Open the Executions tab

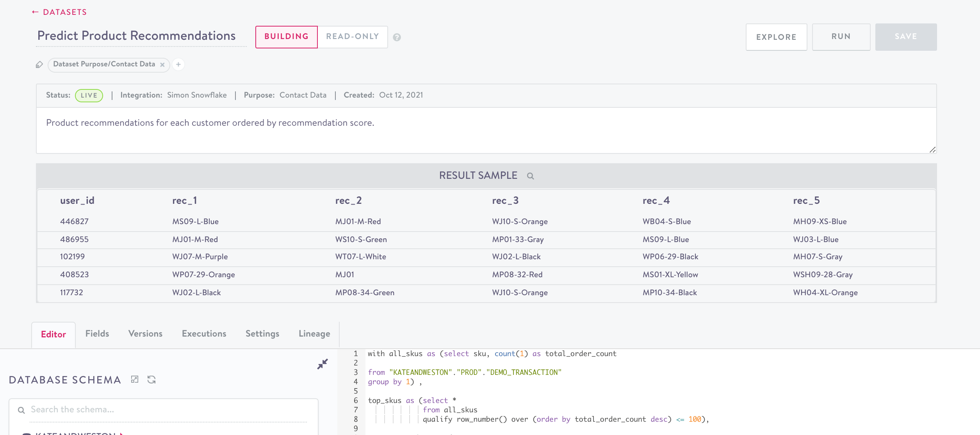(x=204, y=334)
